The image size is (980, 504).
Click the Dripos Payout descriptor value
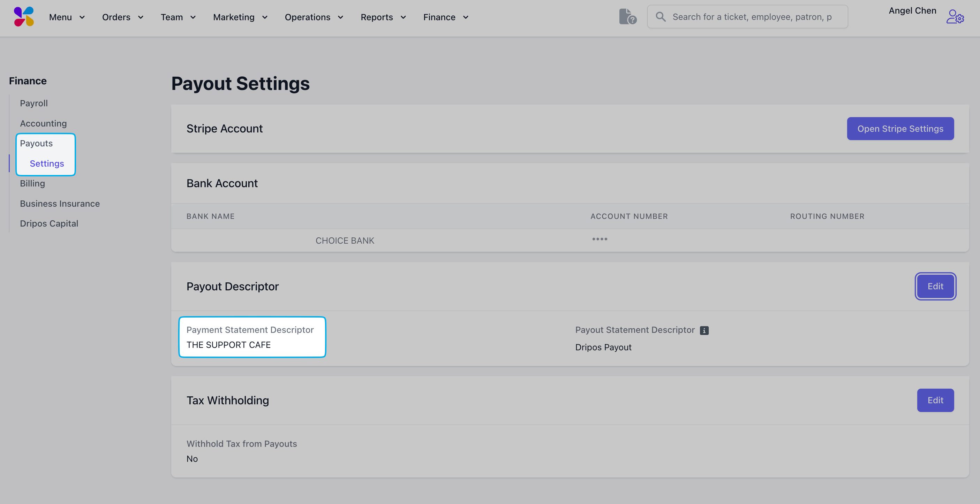click(x=603, y=347)
